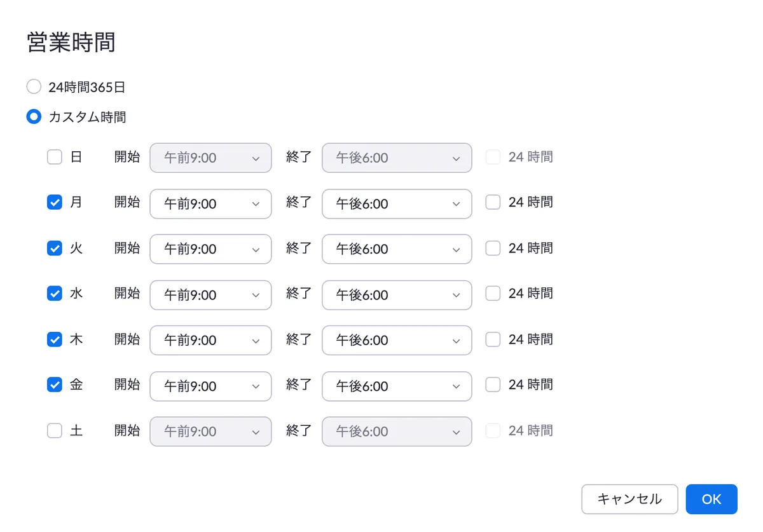The image size is (763, 532).
Task: Expand Thursday 開始 time dropdown
Action: [x=210, y=340]
